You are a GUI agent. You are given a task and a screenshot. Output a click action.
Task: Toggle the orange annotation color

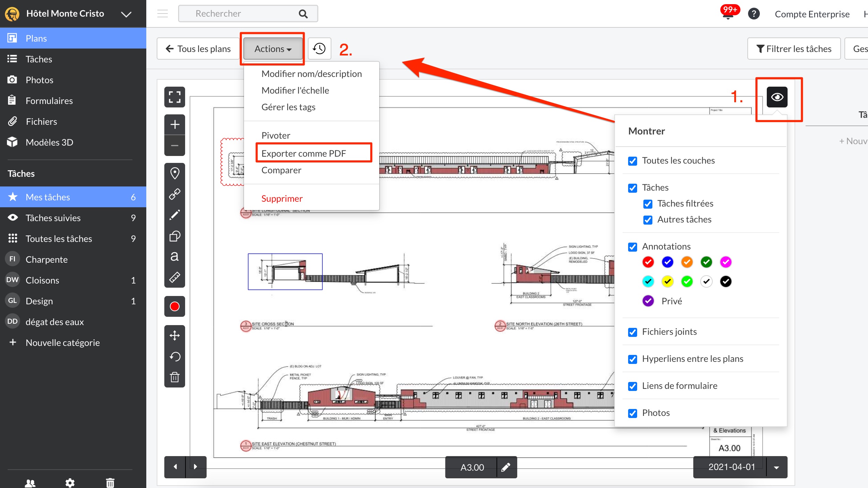[687, 262]
